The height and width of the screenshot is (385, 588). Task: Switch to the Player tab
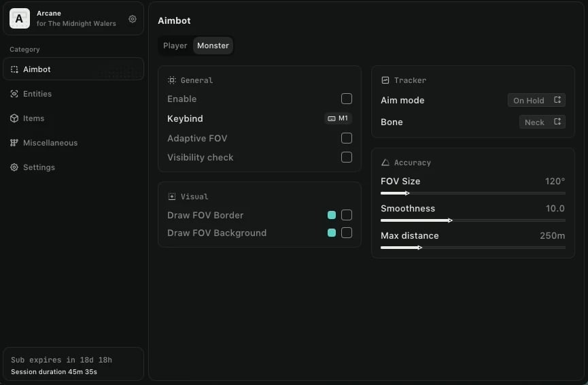pos(175,46)
